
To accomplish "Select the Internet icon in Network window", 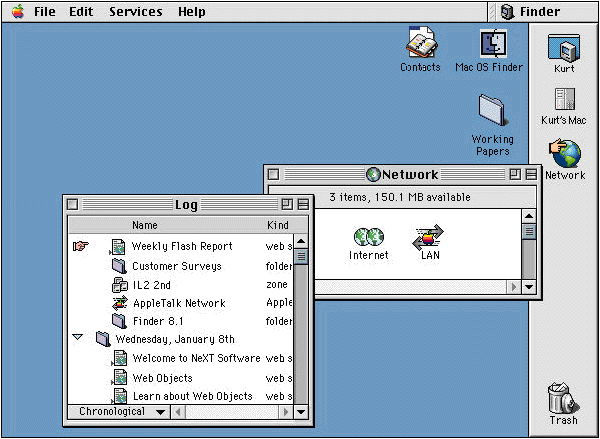I will 368,237.
